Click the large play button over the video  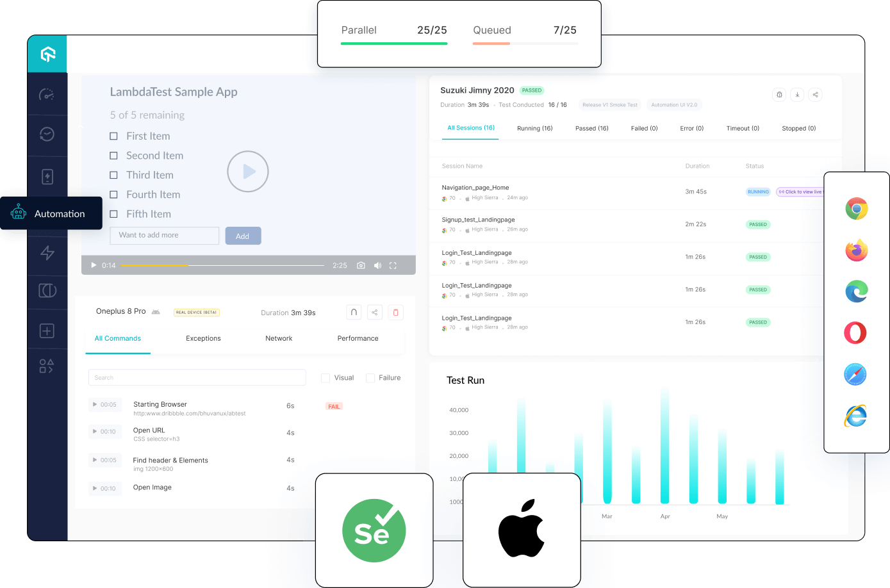(x=248, y=171)
